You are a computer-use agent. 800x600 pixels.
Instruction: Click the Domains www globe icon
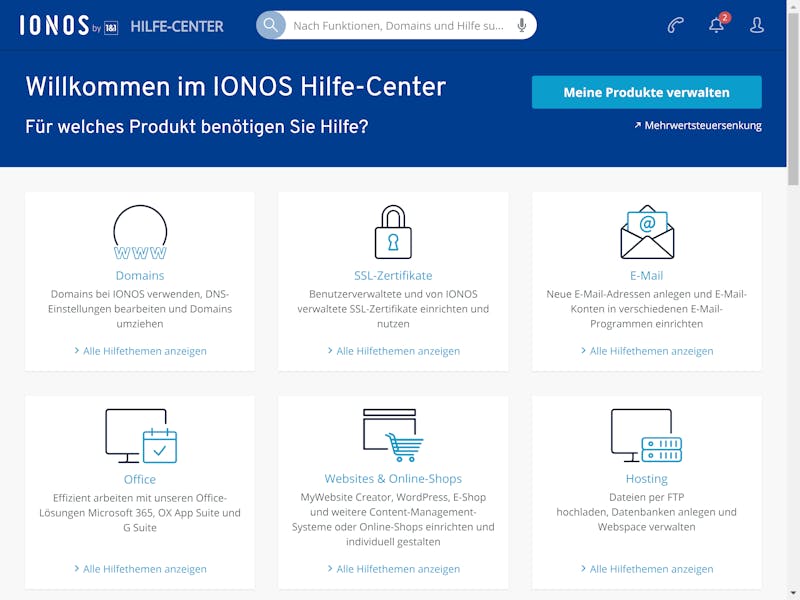point(140,233)
